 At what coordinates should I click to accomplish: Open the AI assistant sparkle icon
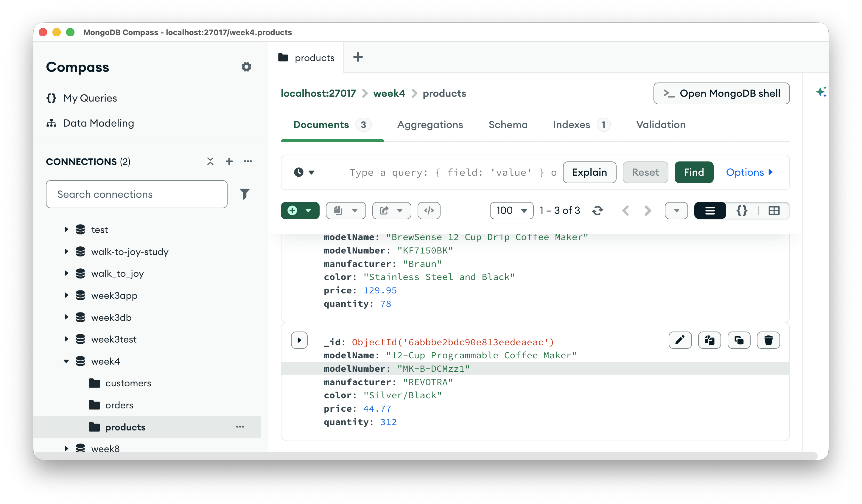point(821,92)
